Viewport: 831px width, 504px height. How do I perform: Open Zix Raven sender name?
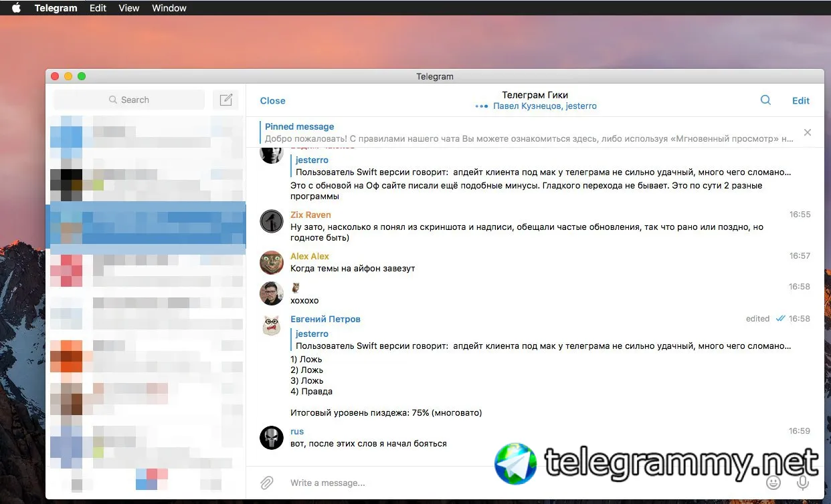310,215
